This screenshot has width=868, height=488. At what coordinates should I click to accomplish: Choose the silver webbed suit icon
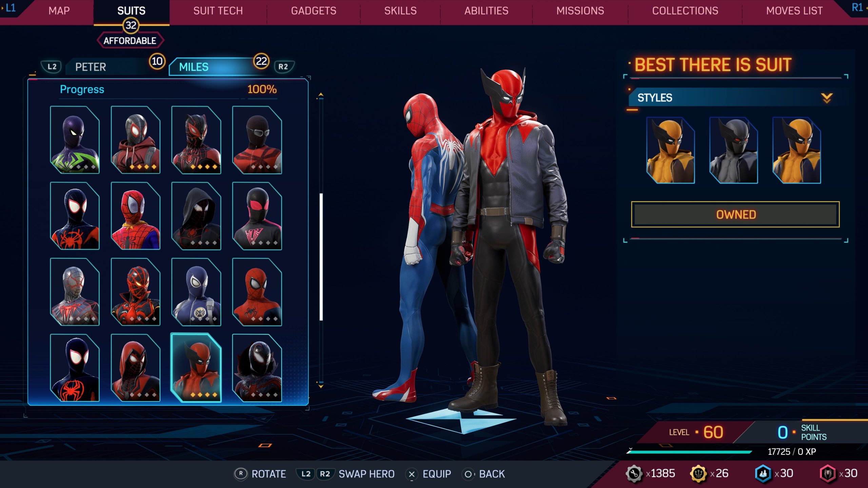[x=75, y=292]
